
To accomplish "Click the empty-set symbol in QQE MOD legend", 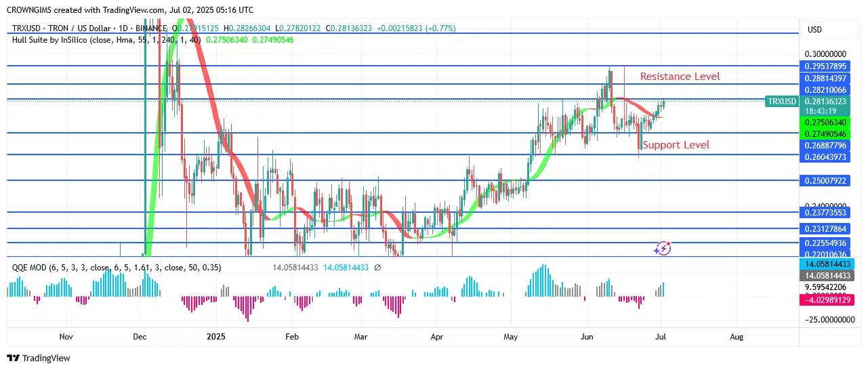I will (x=377, y=268).
